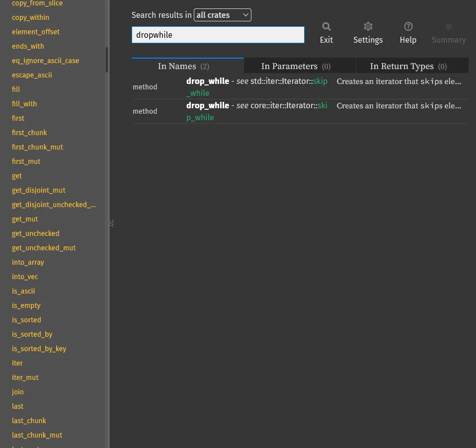The image size is (476, 448).
Task: Jump to the is_sorted_by_key method
Action: tap(39, 349)
